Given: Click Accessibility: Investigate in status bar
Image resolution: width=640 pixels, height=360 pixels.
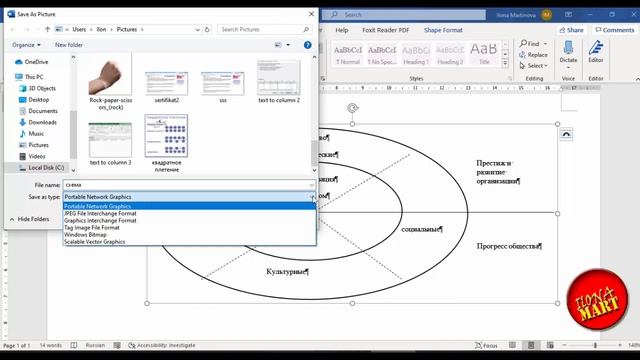Looking at the screenshot, I should tap(162, 345).
